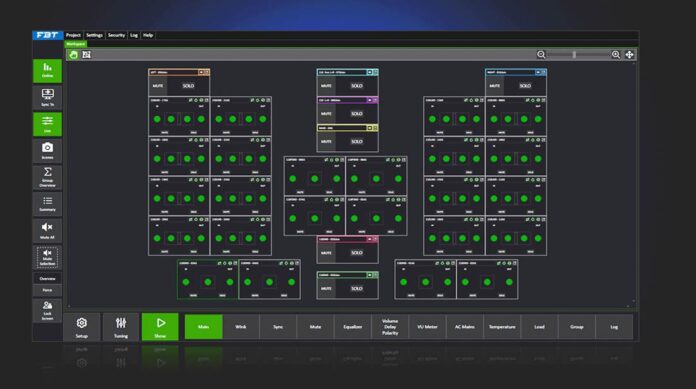Toggle SOLO on the orange-bordered group

(x=188, y=86)
